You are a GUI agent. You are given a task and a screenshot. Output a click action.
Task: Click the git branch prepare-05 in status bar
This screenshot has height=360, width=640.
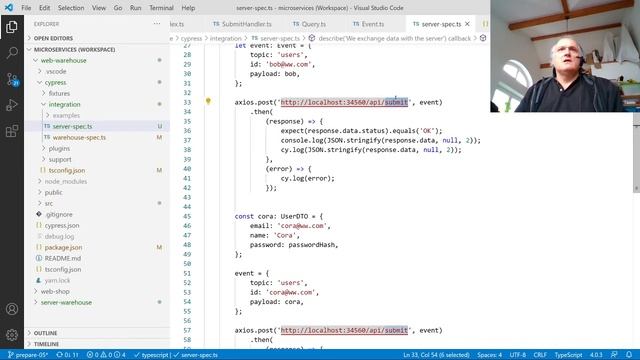coord(28,355)
